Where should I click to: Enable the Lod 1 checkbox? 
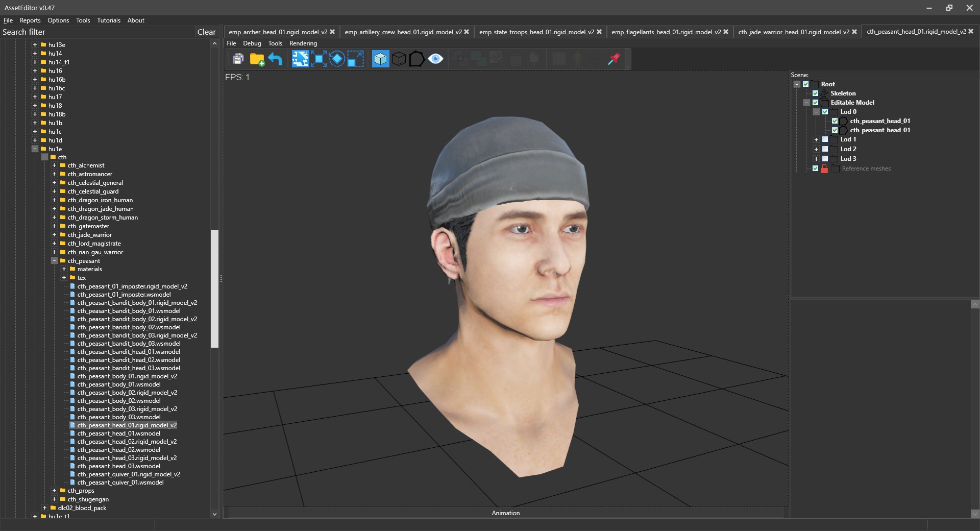[825, 139]
